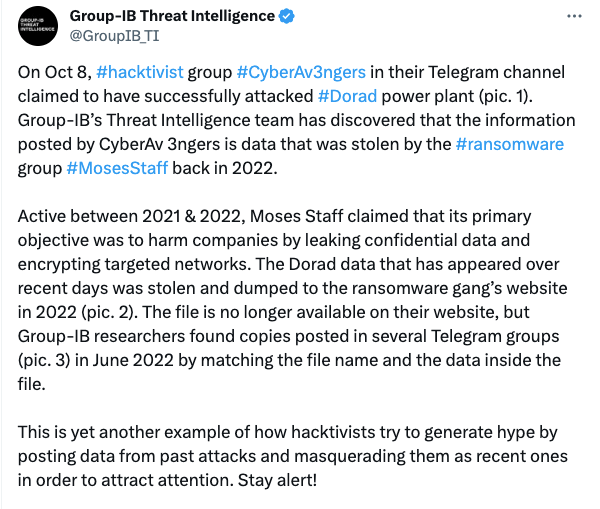600x509 pixels.
Task: Click the opening paragraph starting "On Oct 8"
Action: 290,121
